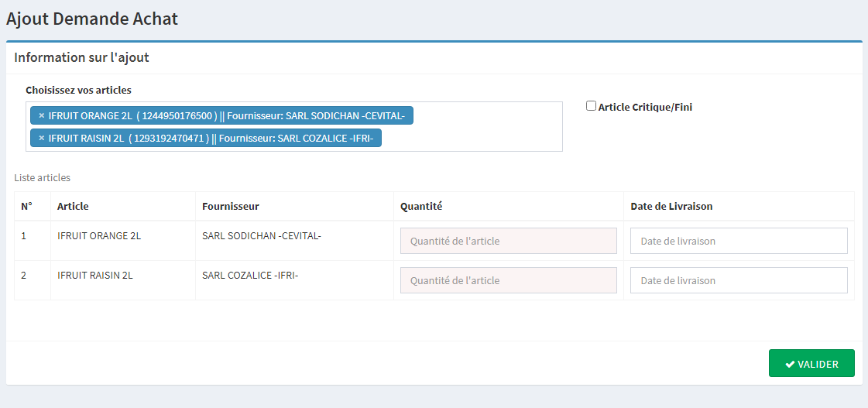The width and height of the screenshot is (868, 408).
Task: Click the checkmark icon on VALIDER
Action: pos(790,365)
